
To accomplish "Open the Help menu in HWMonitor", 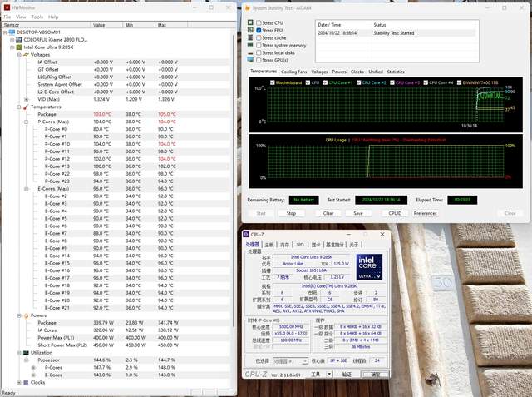I will pyautogui.click(x=53, y=17).
